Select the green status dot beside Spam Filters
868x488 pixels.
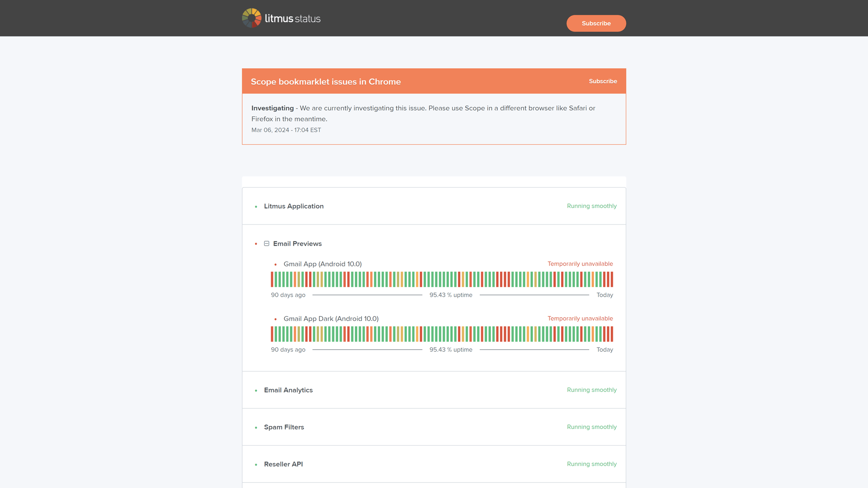point(256,427)
